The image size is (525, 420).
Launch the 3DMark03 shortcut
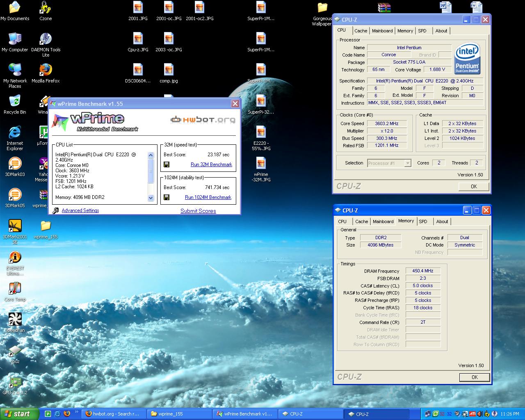click(15, 167)
